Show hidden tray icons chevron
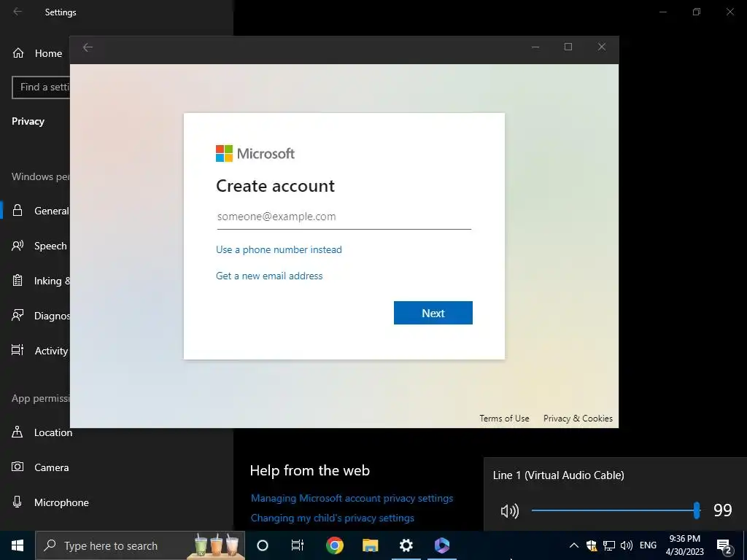The width and height of the screenshot is (747, 560). [574, 545]
